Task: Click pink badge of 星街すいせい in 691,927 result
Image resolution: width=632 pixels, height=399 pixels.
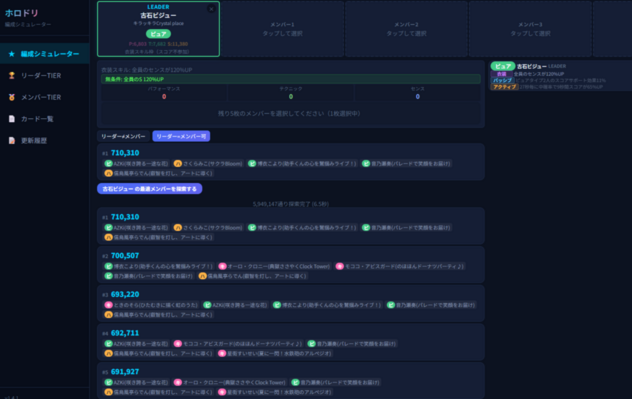Action: click(222, 392)
